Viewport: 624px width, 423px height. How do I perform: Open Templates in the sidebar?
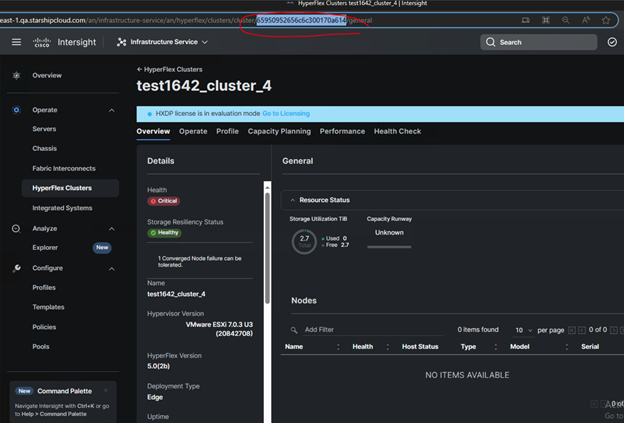coord(48,307)
